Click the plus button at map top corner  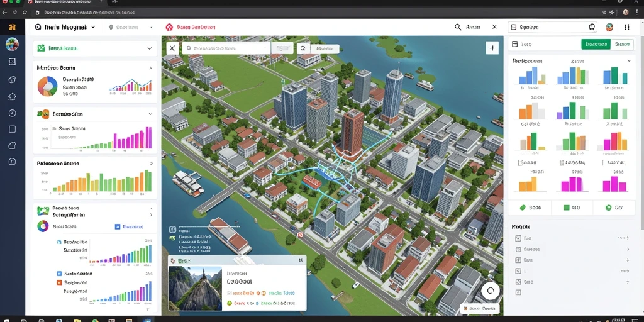pyautogui.click(x=492, y=48)
